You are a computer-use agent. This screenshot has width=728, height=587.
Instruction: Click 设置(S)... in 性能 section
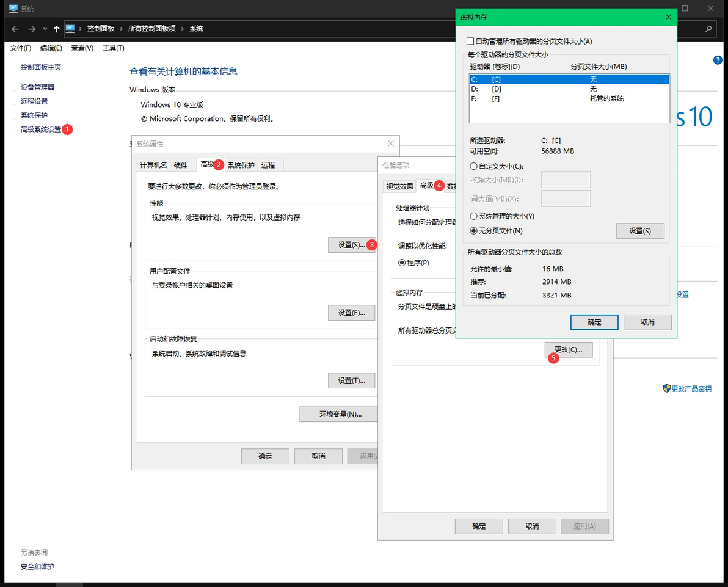(x=351, y=245)
